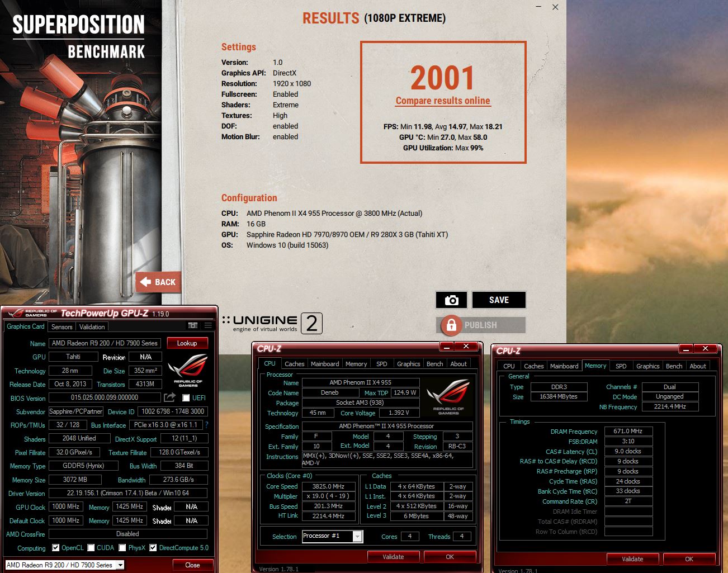Viewport: 728px width, 573px height.
Task: Click the ROG logo in GPU-Z
Action: pos(188,371)
